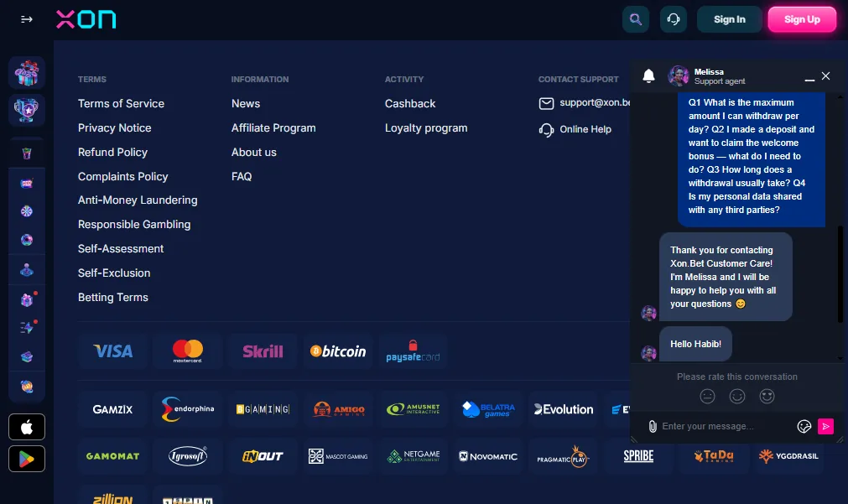The width and height of the screenshot is (848, 504).
Task: Open the Pragmatic Play provider logo
Action: 564,456
